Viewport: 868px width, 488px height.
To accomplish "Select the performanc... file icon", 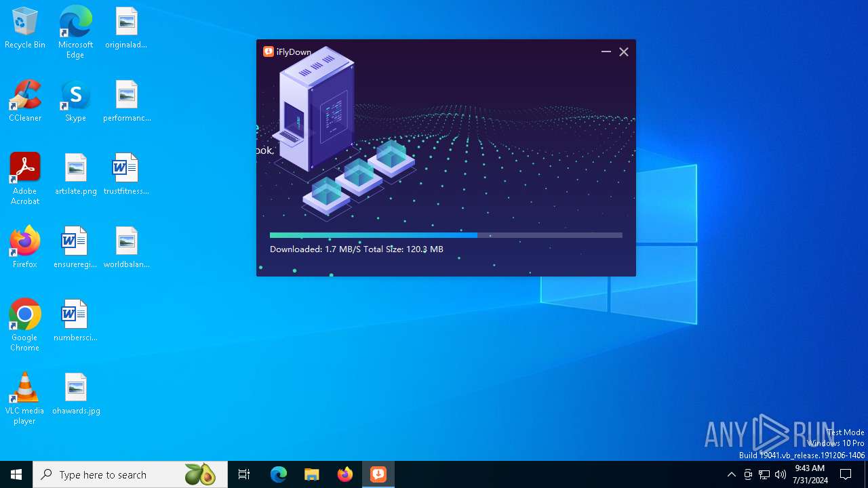I will coord(127,102).
